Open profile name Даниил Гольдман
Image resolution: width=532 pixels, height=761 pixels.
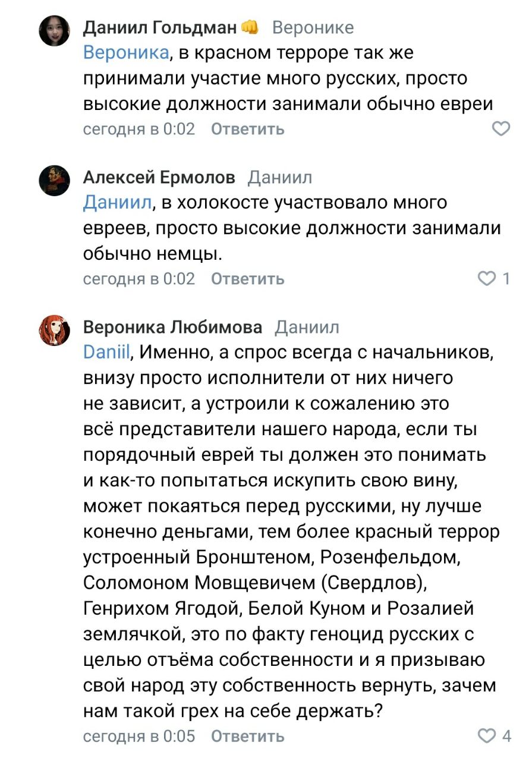coord(160,27)
